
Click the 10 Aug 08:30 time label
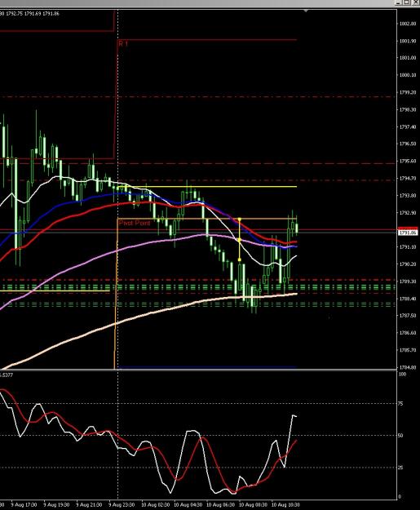[x=253, y=505]
